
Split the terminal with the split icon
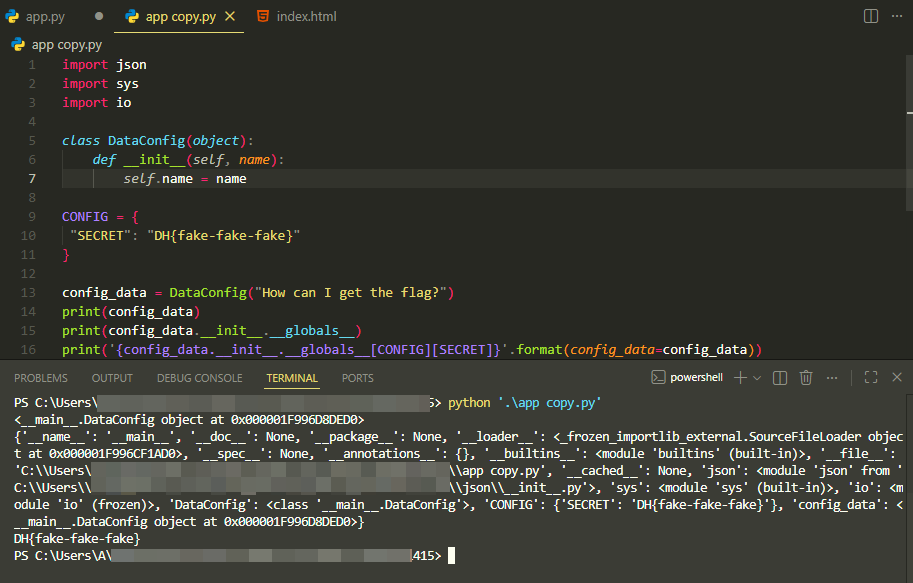780,378
